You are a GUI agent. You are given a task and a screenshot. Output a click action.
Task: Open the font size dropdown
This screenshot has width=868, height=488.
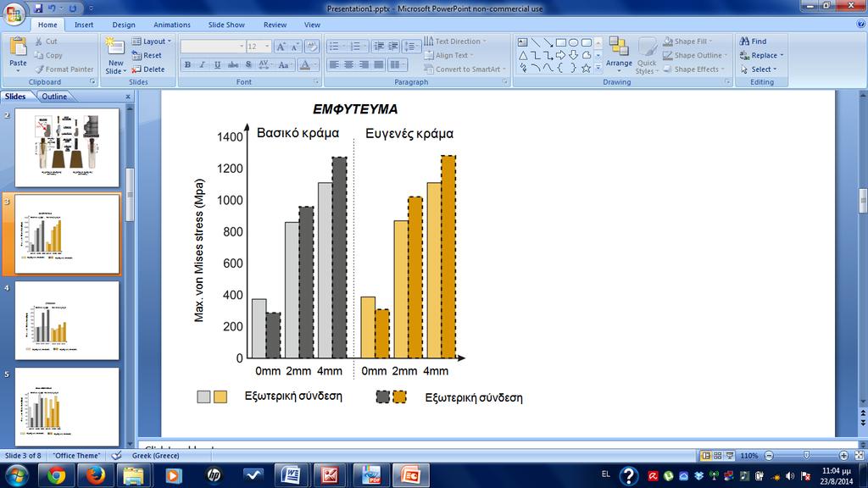[x=267, y=47]
